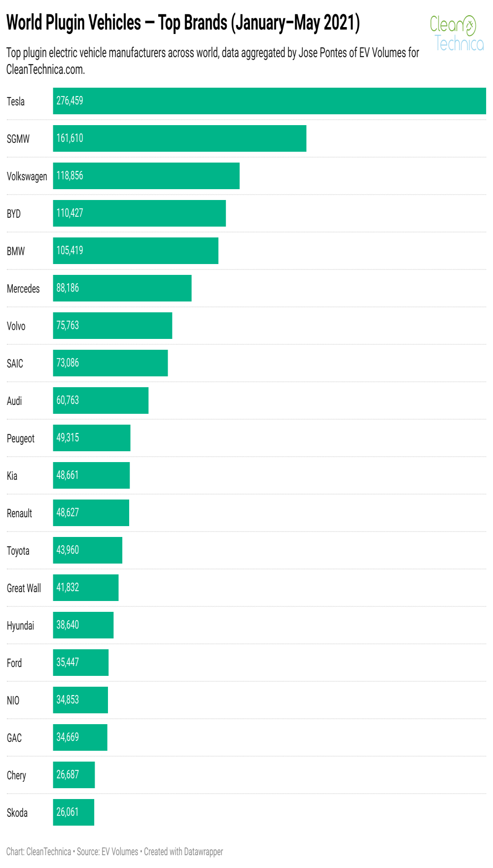Click the Volvo bar showing 75,763
Viewport: 493px width, 868px height.
pos(112,326)
